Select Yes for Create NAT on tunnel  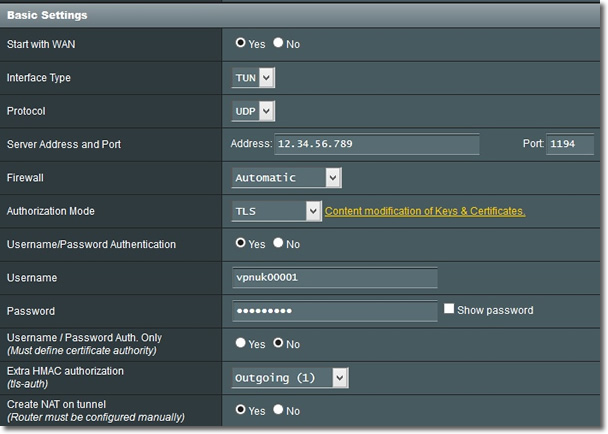pos(240,410)
